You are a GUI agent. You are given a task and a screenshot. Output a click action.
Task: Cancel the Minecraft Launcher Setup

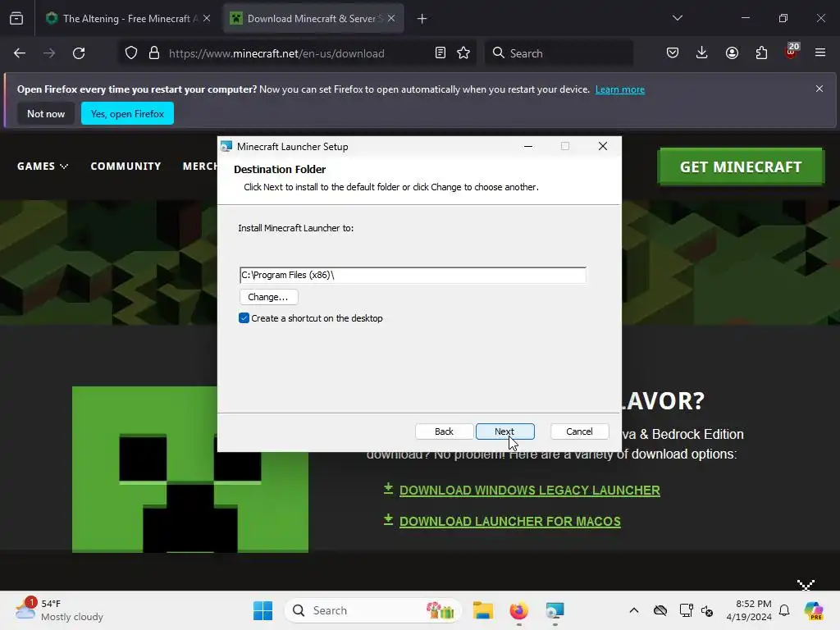pos(579,431)
